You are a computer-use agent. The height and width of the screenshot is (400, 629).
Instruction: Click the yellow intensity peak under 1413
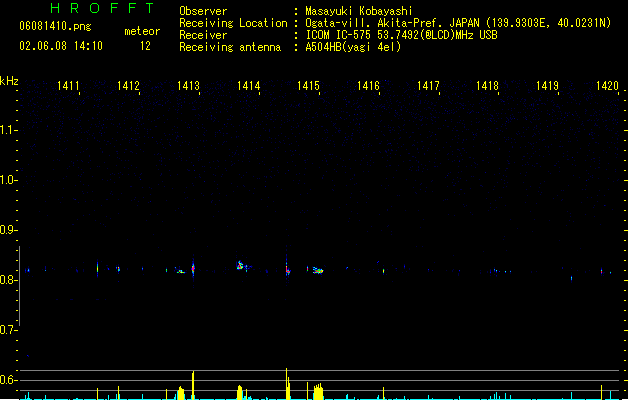pos(193,385)
